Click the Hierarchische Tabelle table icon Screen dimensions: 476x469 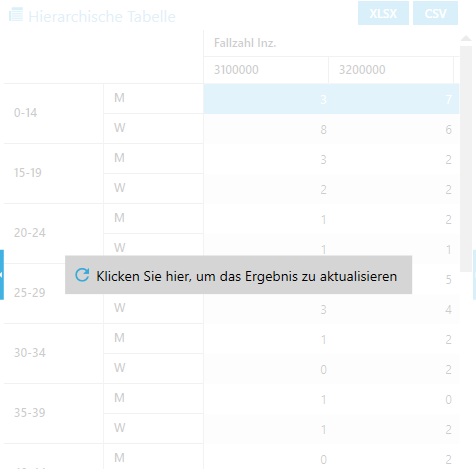(x=16, y=15)
